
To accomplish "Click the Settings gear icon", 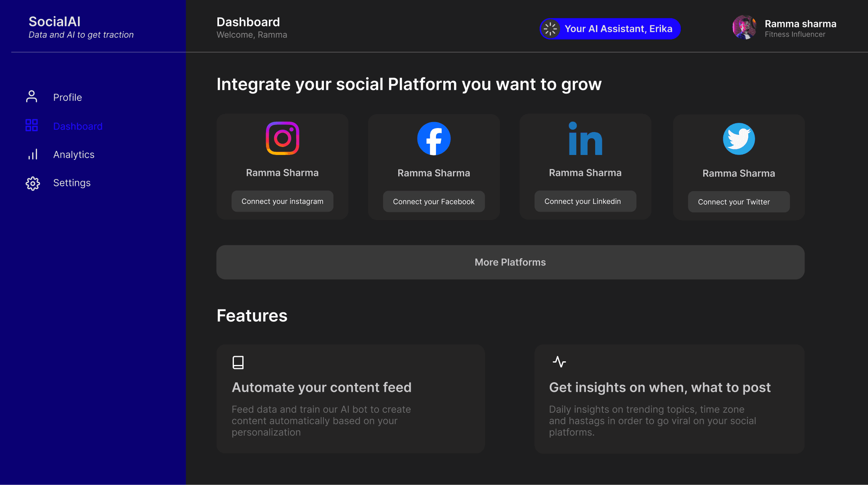I will pos(33,183).
